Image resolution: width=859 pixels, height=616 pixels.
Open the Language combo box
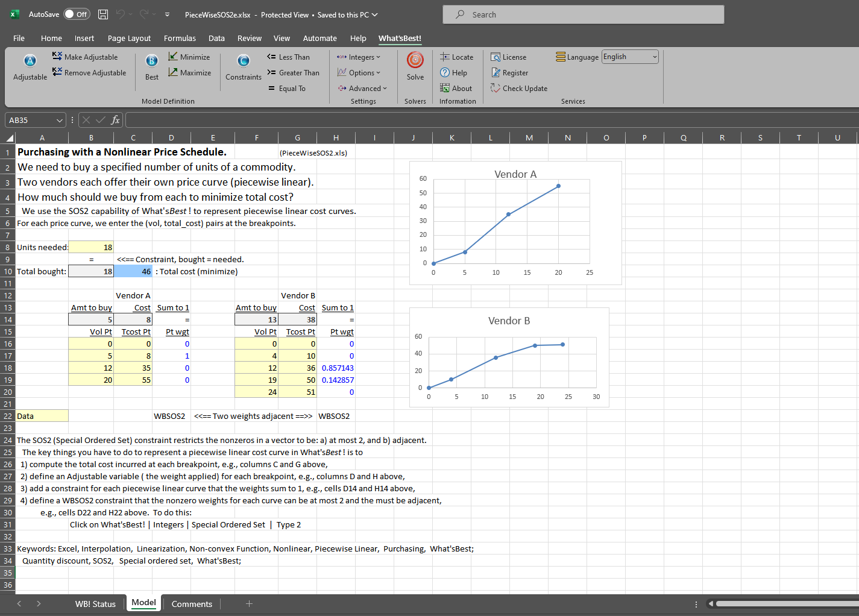tap(630, 57)
